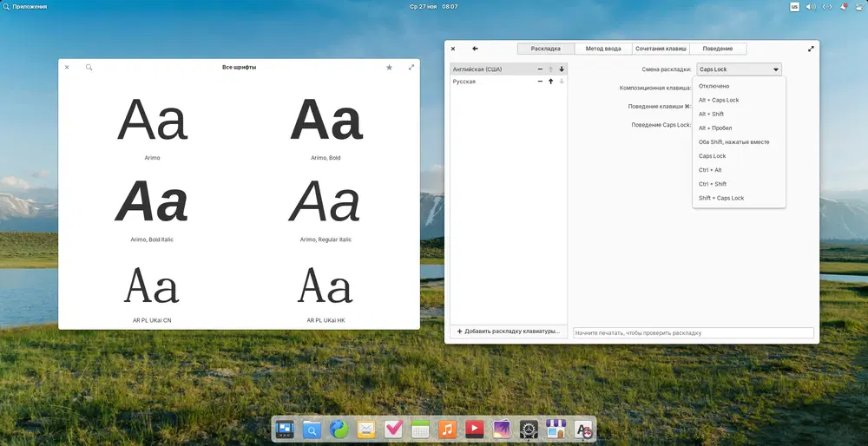Open the Смена раскладки Caps Lock dropdown
Screen dimensions: 868x446
(x=738, y=69)
